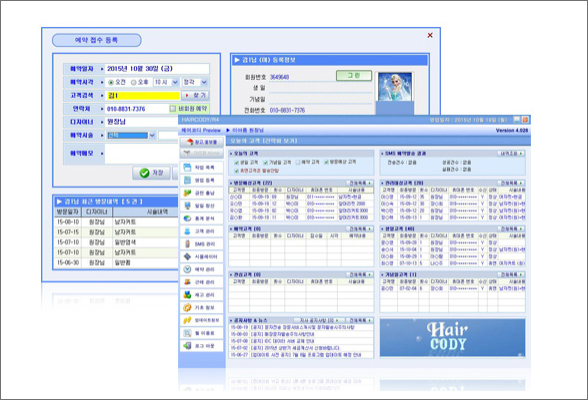This screenshot has height=400, width=588.
Task: Click the green 저장 save button
Action: 151,173
